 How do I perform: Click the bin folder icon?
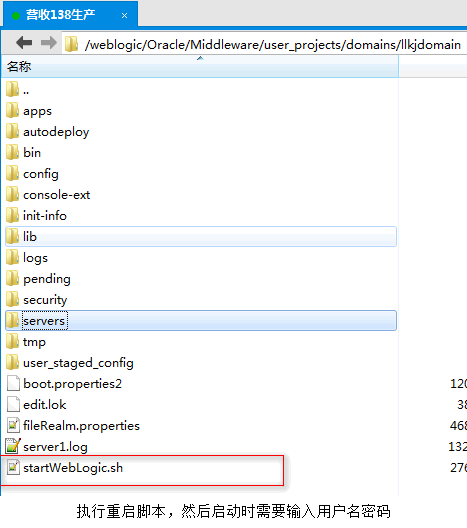click(12, 152)
